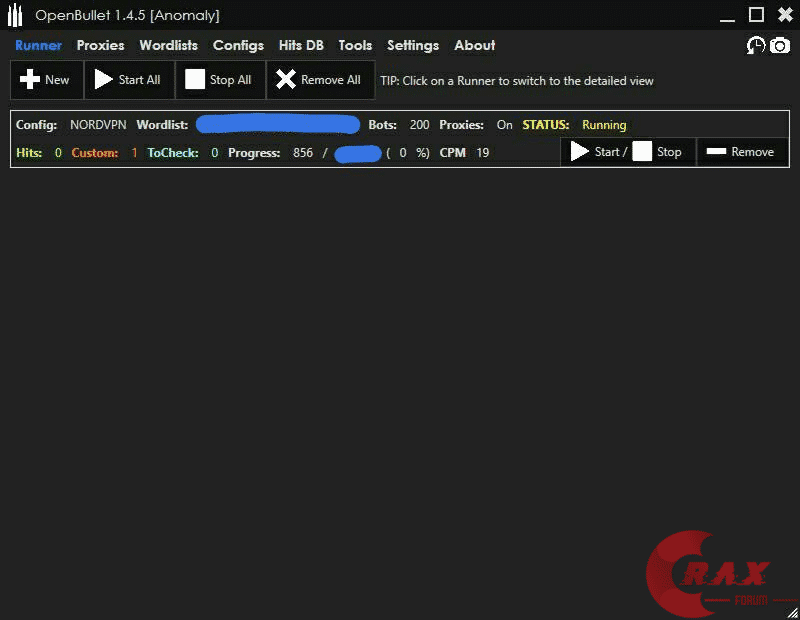Click the OpenBullet bullets logo icon
The image size is (800, 620).
[x=15, y=15]
